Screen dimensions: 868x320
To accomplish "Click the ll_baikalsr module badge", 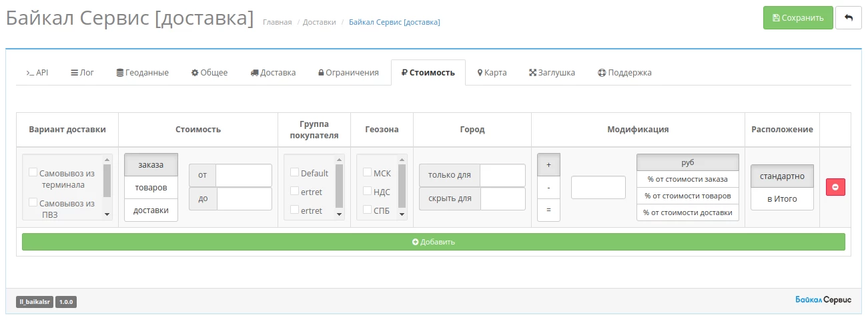I will pyautogui.click(x=35, y=302).
